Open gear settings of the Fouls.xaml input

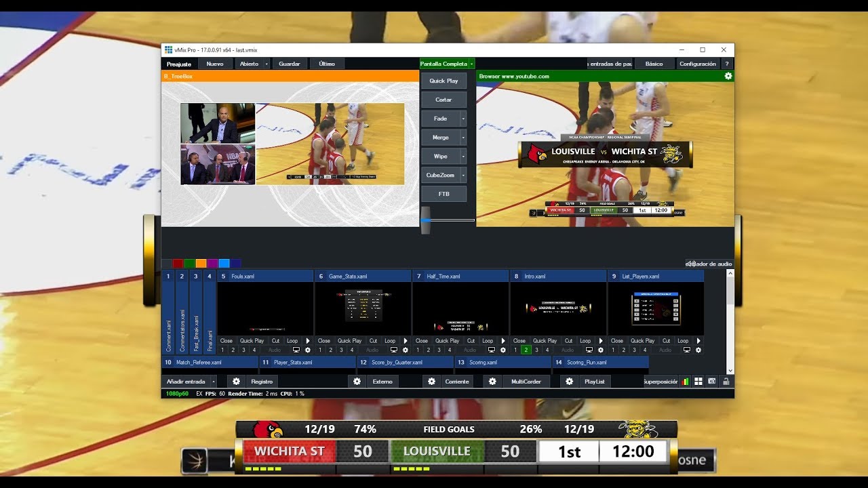308,350
